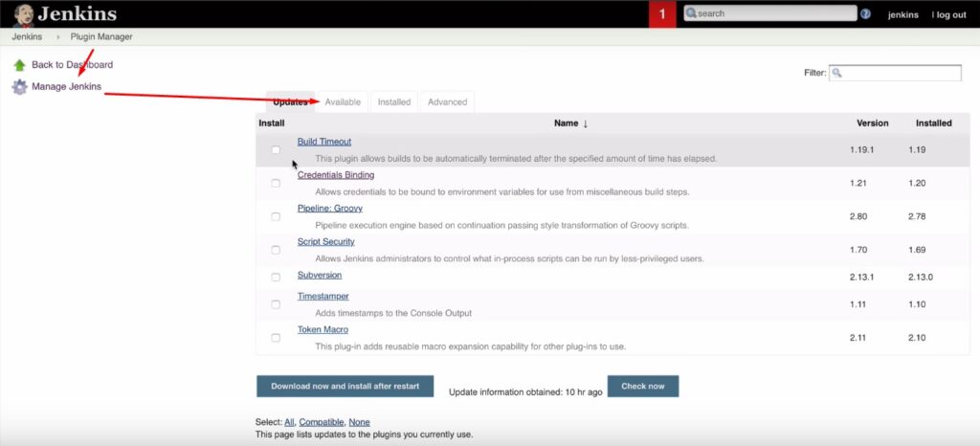980x446 pixels.
Task: Click Build Timeout version 1.19.1
Action: coord(862,150)
